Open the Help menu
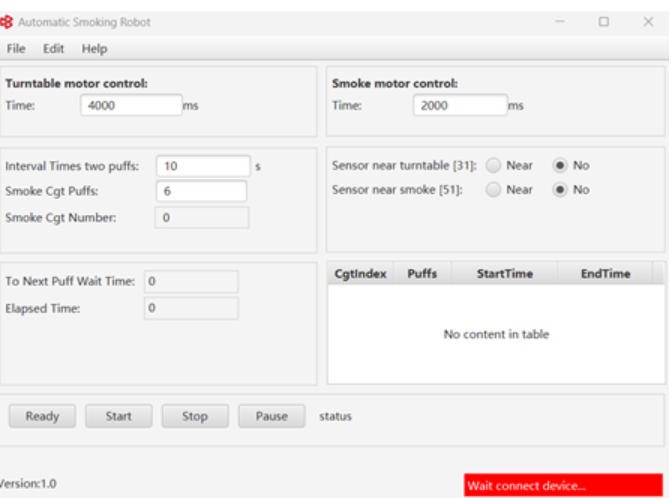The height and width of the screenshot is (498, 671). point(95,49)
